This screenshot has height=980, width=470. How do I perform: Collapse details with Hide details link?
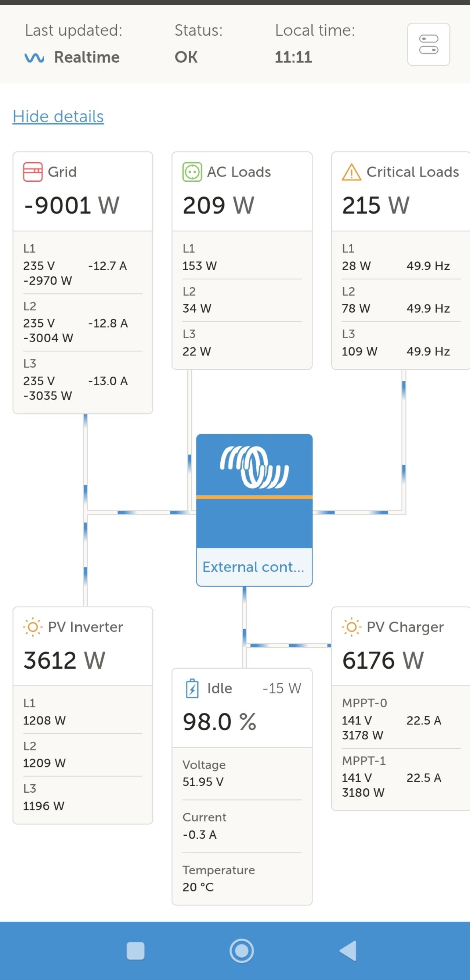click(x=58, y=116)
